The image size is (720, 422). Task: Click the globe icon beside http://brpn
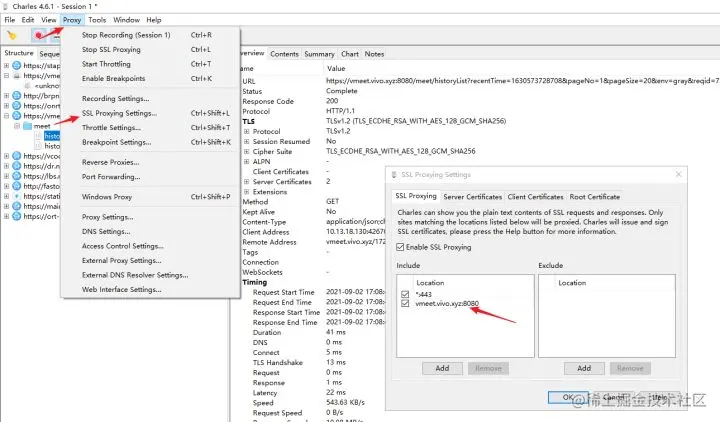pos(17,96)
